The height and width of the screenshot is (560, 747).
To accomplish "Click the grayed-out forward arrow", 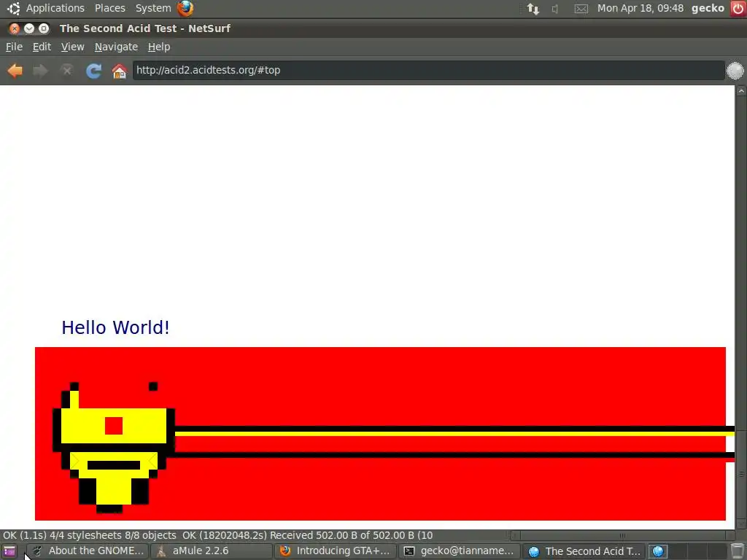I will (41, 71).
